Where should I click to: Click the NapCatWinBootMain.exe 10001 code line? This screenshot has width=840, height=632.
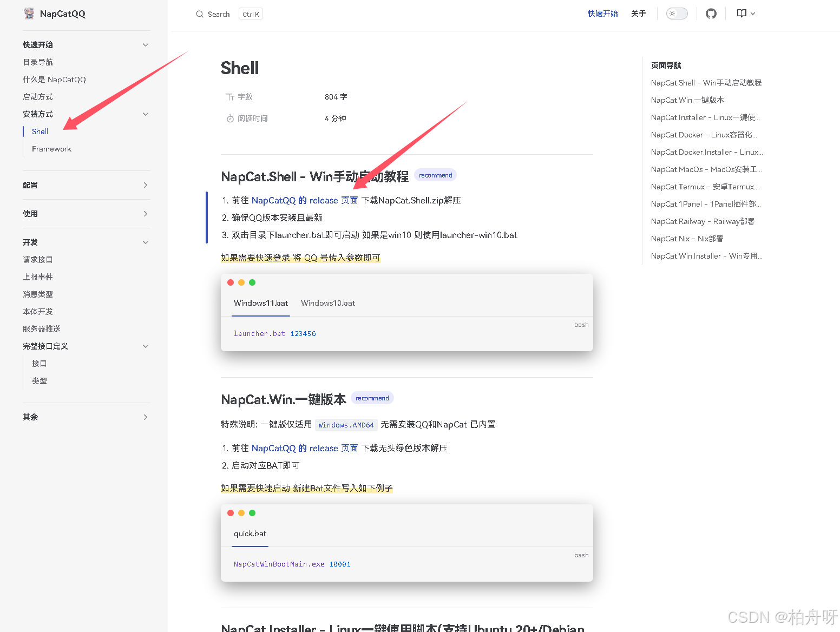coord(292,564)
